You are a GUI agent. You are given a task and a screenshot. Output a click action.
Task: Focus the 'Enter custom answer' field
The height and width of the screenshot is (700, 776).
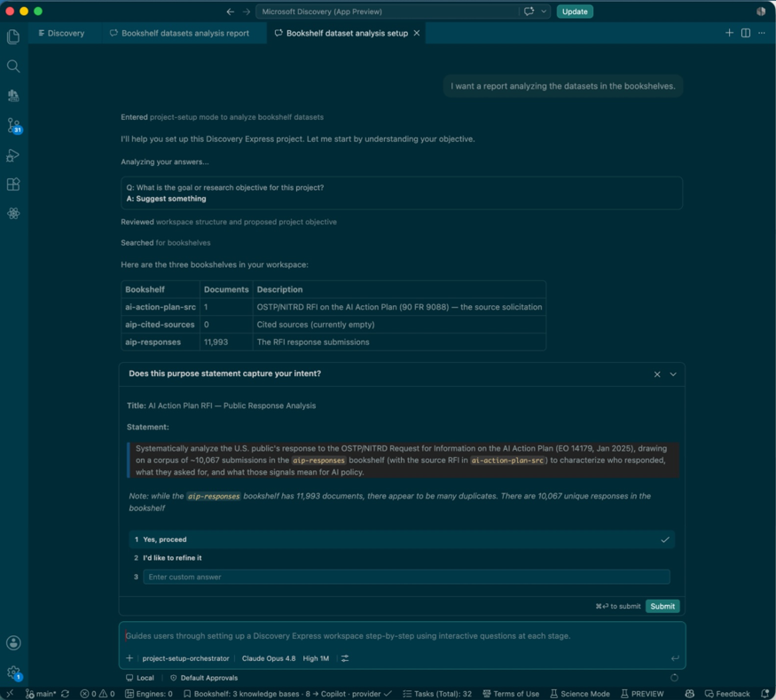coord(406,577)
